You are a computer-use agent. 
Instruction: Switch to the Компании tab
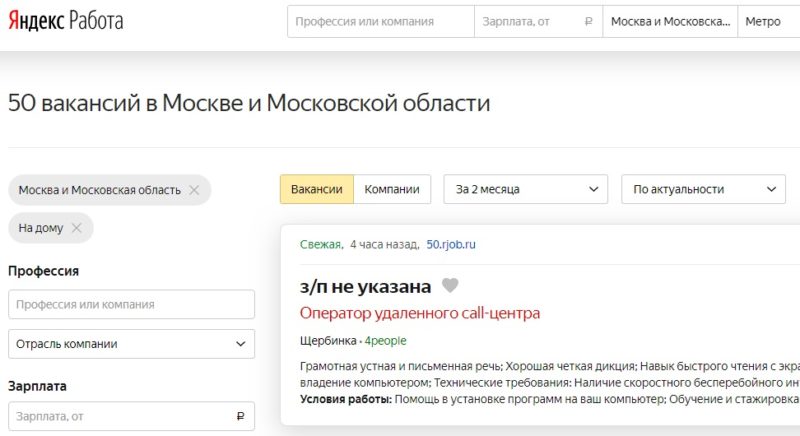392,189
